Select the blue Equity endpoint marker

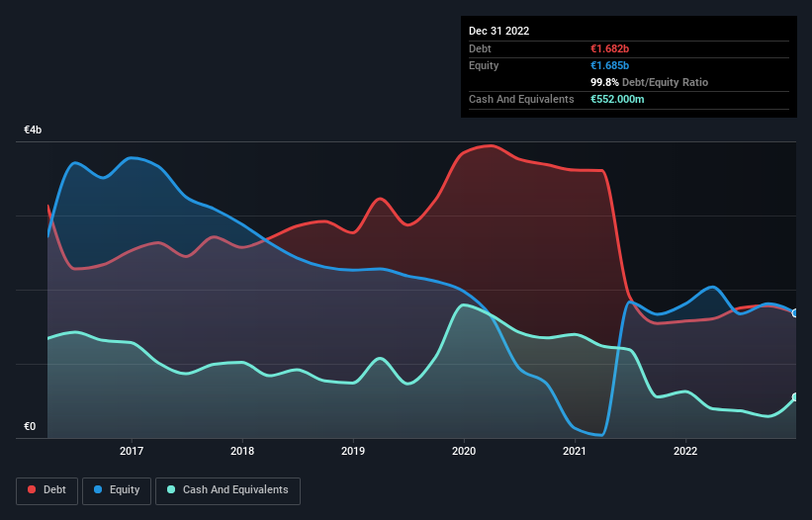click(795, 313)
